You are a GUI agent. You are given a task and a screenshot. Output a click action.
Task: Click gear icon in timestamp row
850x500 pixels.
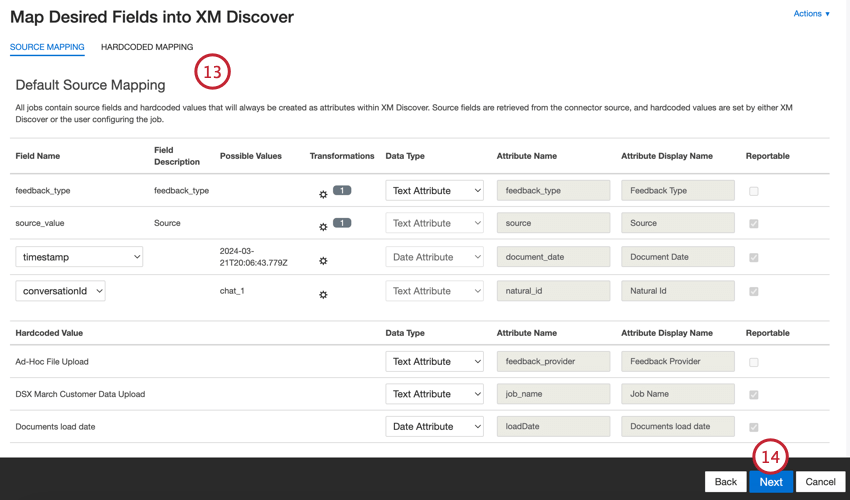pyautogui.click(x=323, y=261)
